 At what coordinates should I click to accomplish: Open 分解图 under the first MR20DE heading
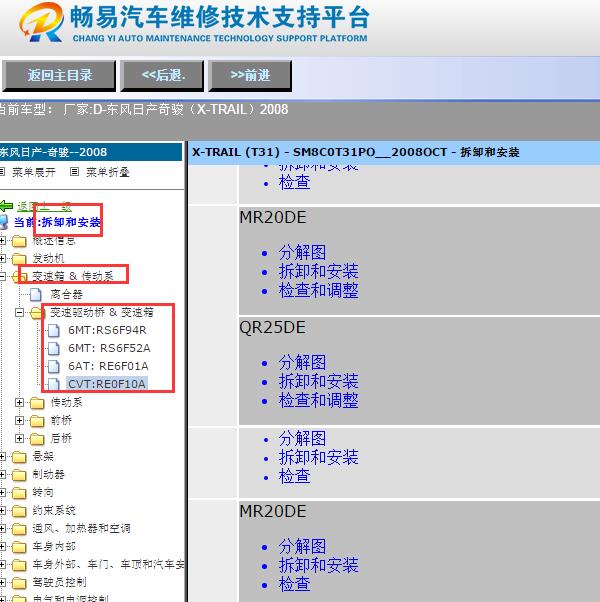(x=302, y=253)
